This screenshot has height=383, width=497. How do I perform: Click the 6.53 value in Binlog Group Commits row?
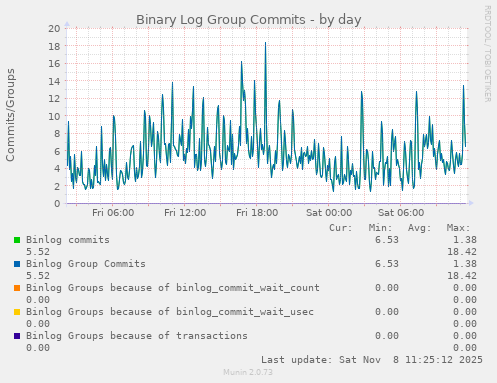pos(387,264)
